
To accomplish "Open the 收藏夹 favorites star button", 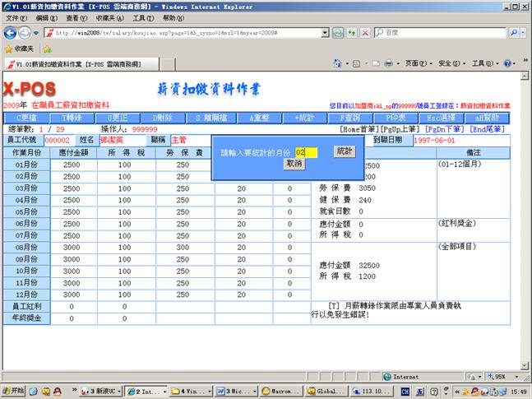I will pyautogui.click(x=20, y=49).
